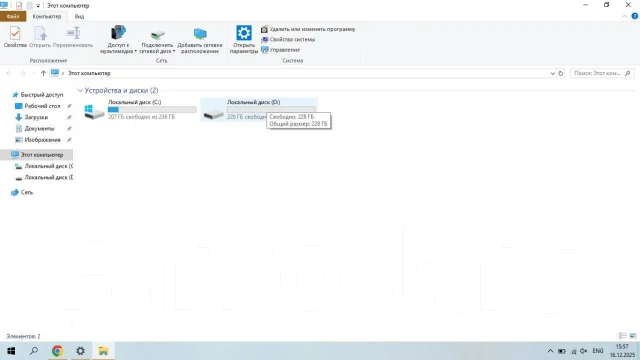
Task: Click the address bar path Этот компьютер
Action: tap(89, 73)
